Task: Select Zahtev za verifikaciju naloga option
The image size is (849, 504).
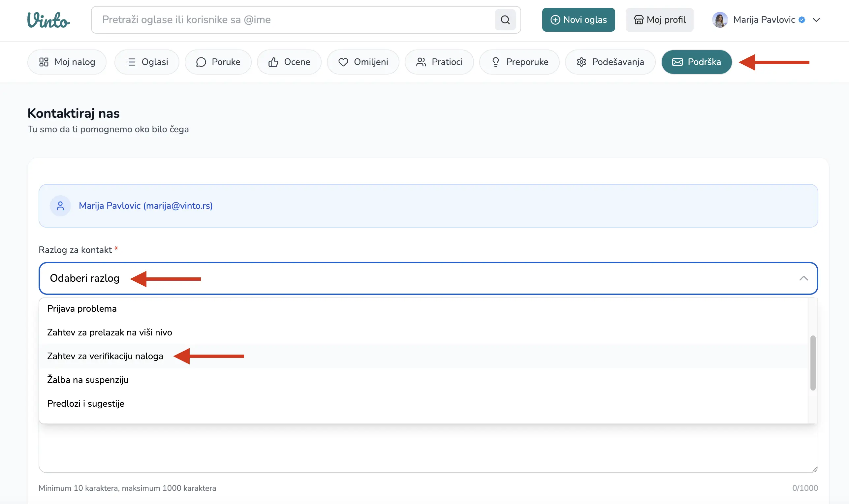Action: 105,356
